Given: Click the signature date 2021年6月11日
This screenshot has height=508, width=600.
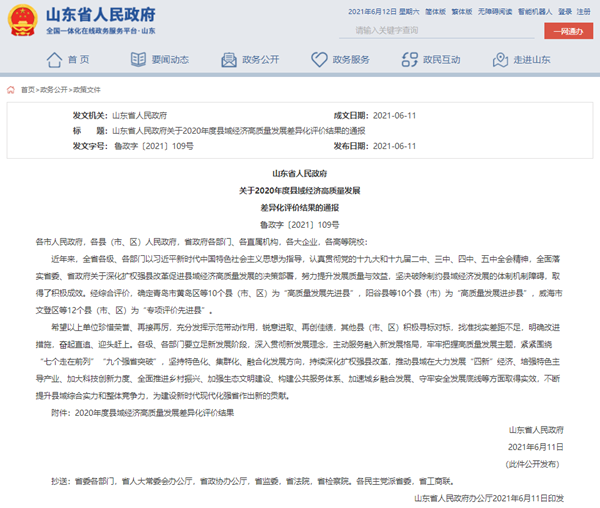Looking at the screenshot, I should point(536,447).
